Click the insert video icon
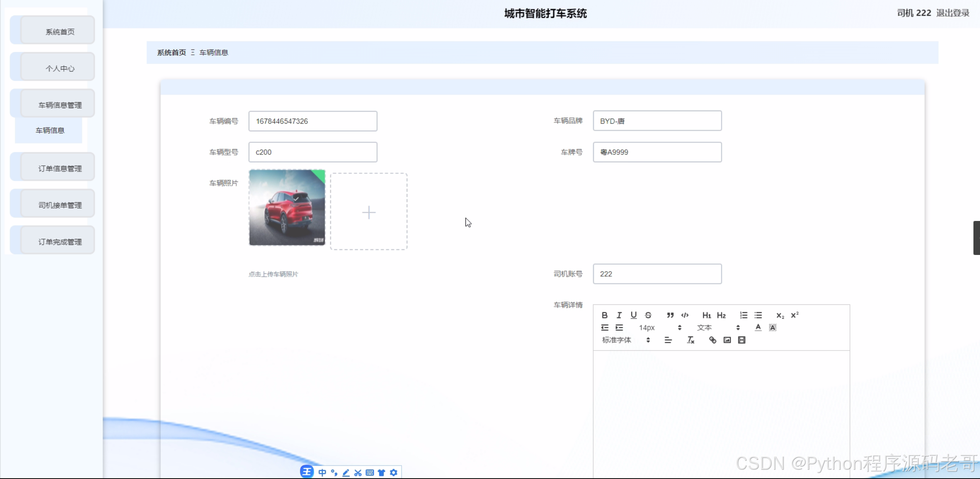This screenshot has height=479, width=980. click(741, 340)
